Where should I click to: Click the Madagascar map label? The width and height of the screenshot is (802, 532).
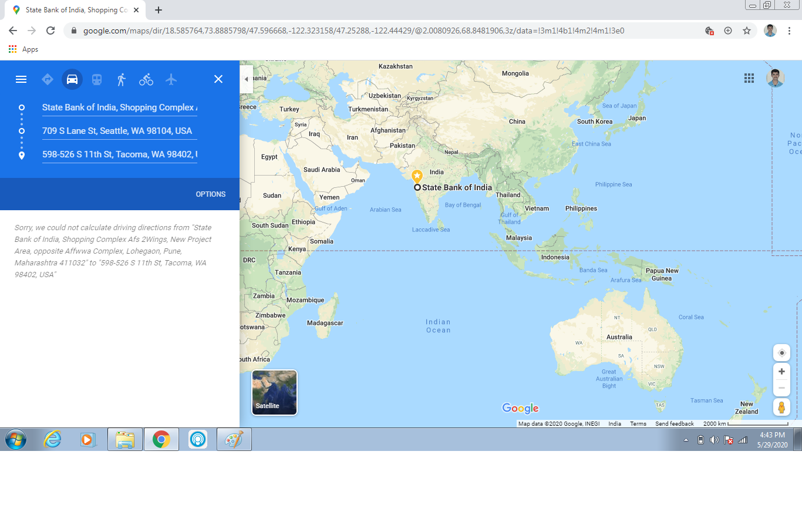click(325, 323)
